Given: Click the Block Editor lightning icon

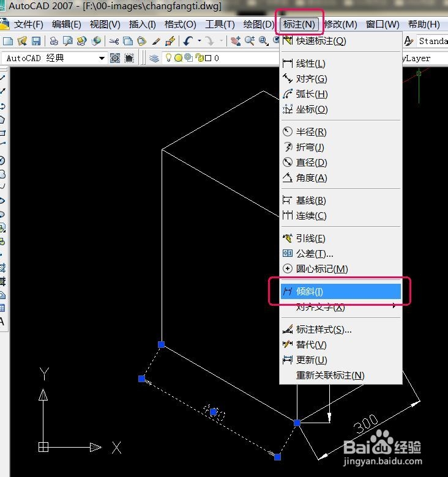Looking at the screenshot, I should (x=170, y=41).
